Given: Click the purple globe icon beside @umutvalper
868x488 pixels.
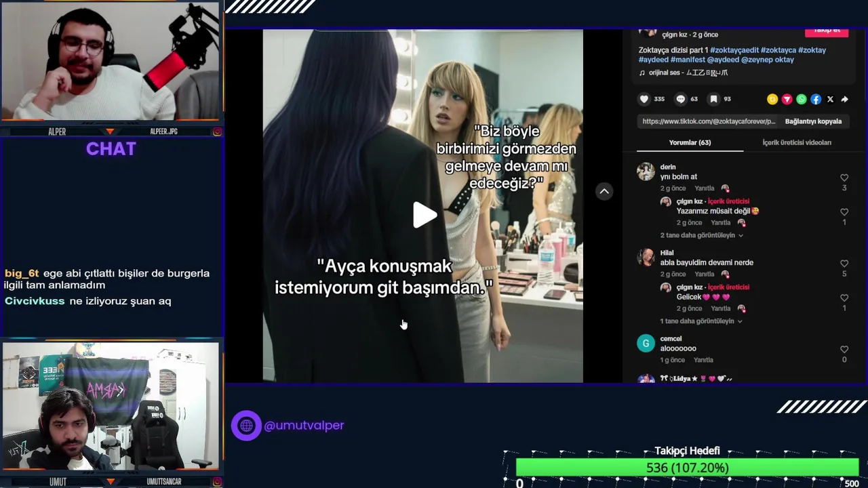Looking at the screenshot, I should point(246,426).
